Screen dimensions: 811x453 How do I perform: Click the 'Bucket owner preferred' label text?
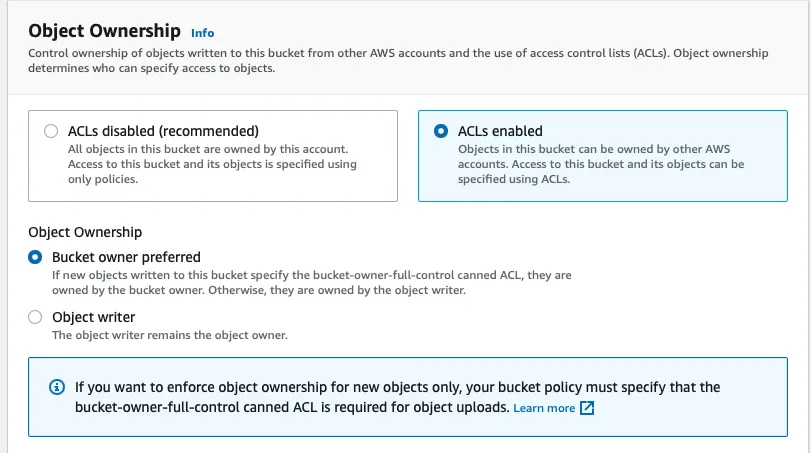[126, 257]
